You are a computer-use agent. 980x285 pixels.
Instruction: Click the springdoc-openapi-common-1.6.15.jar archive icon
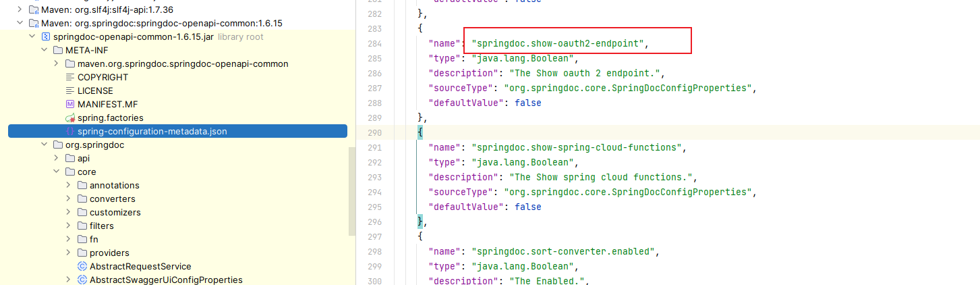(x=45, y=36)
